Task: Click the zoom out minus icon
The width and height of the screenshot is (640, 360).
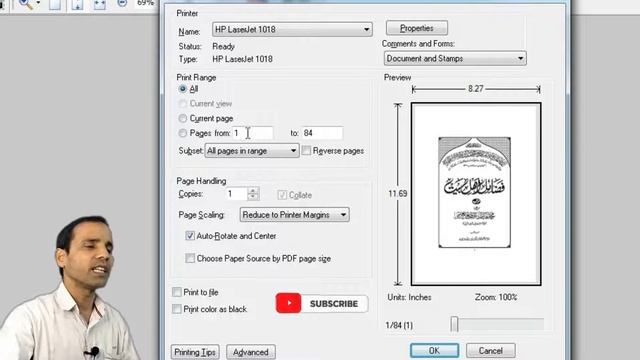Action: tap(122, 3)
